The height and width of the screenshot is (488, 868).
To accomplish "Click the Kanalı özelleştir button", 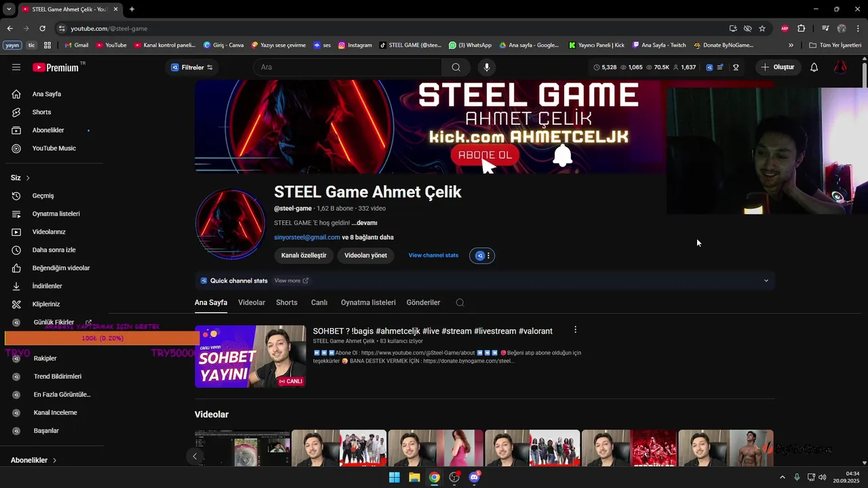I will click(x=304, y=256).
